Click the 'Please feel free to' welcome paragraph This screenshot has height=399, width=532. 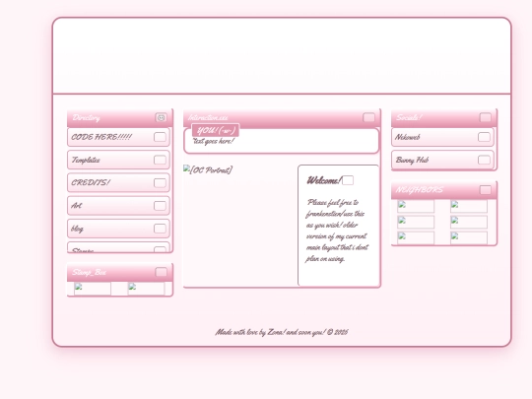[337, 231]
